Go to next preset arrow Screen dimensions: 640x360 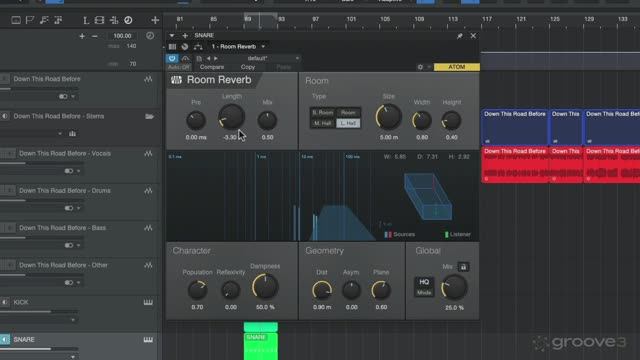(x=216, y=58)
